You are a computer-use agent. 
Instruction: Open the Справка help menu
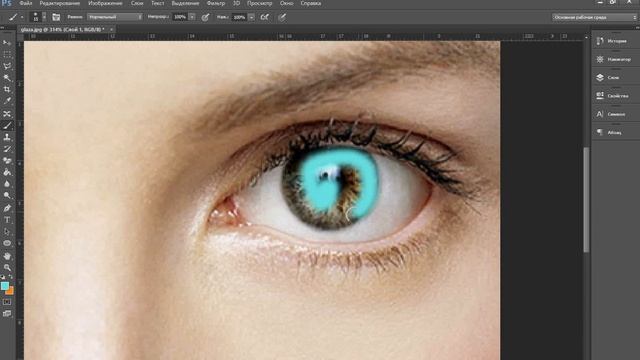click(311, 3)
